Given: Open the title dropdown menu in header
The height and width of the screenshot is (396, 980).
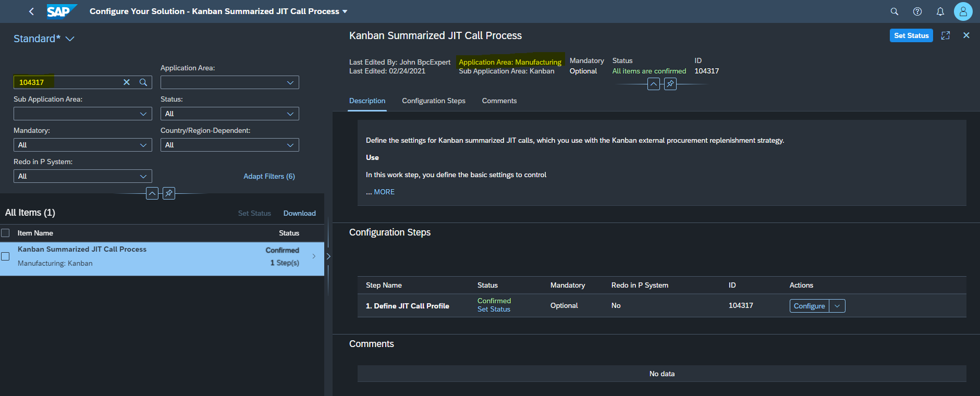Looking at the screenshot, I should click(x=345, y=11).
